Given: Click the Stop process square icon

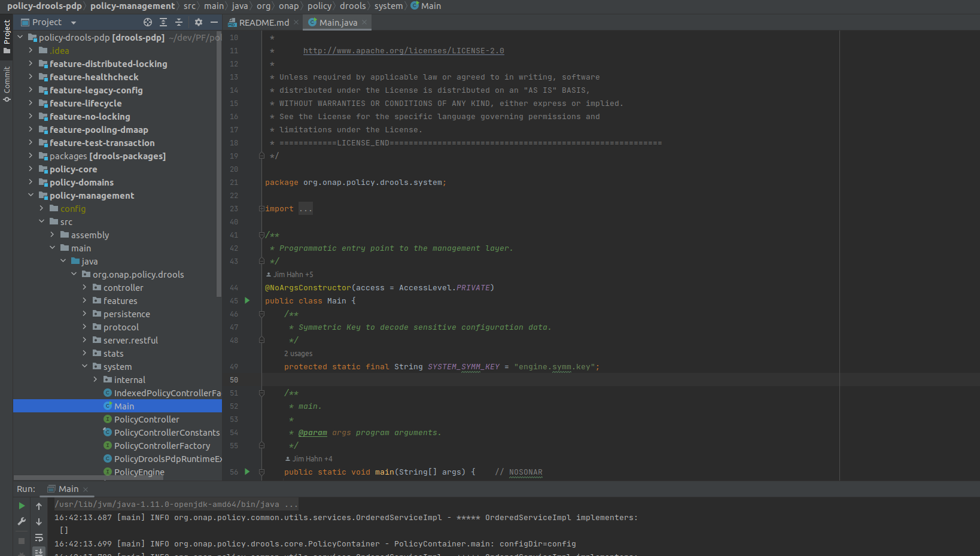Looking at the screenshot, I should [22, 540].
